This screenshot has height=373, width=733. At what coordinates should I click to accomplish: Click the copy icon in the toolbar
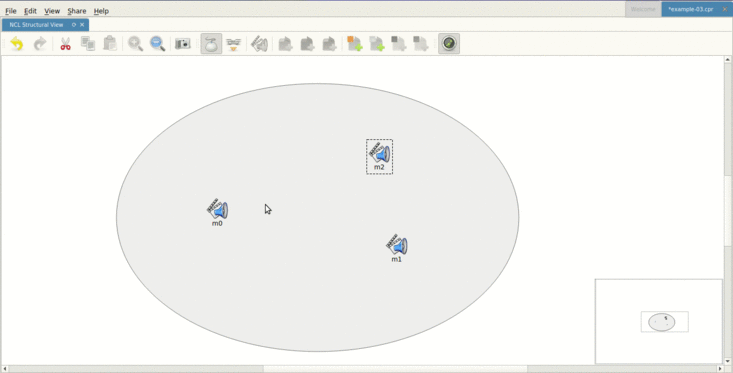point(88,44)
